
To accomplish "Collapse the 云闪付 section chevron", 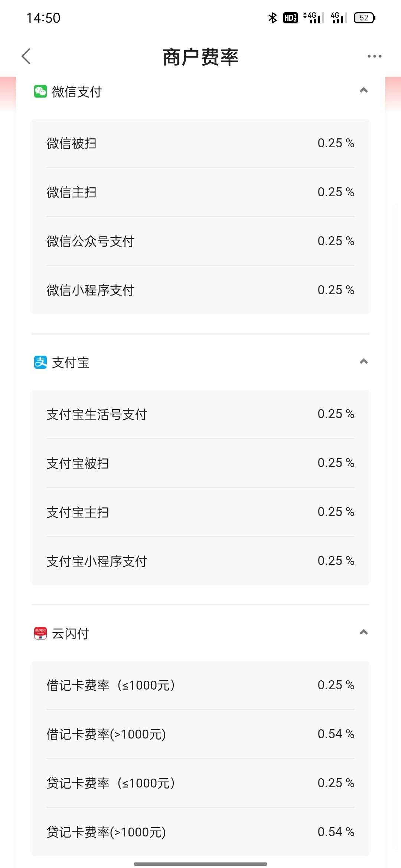I will coord(364,632).
